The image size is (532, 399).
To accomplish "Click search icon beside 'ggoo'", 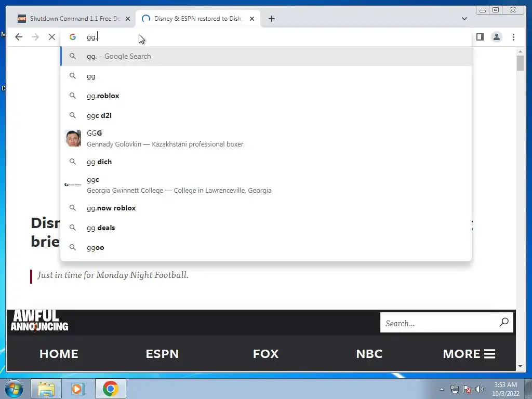I will pos(73,247).
